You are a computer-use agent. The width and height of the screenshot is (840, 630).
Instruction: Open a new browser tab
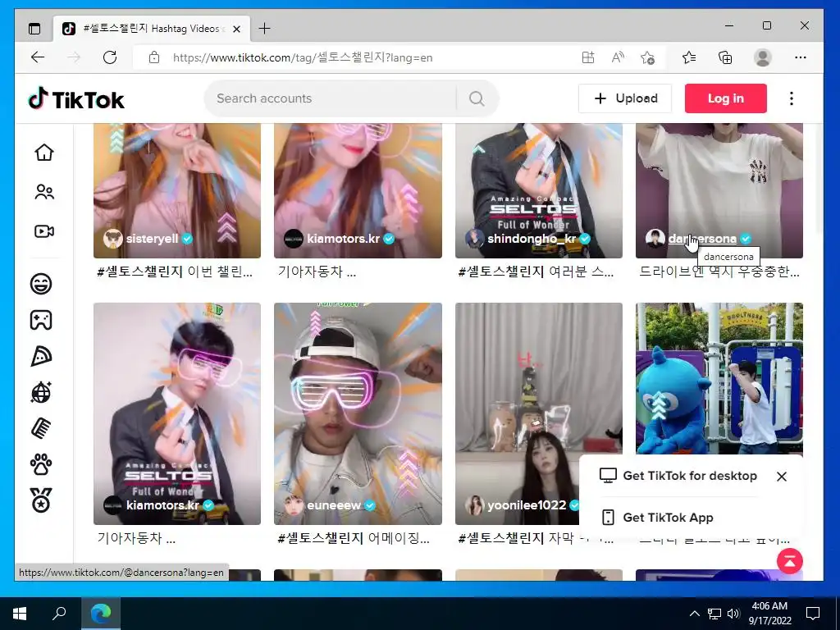264,29
